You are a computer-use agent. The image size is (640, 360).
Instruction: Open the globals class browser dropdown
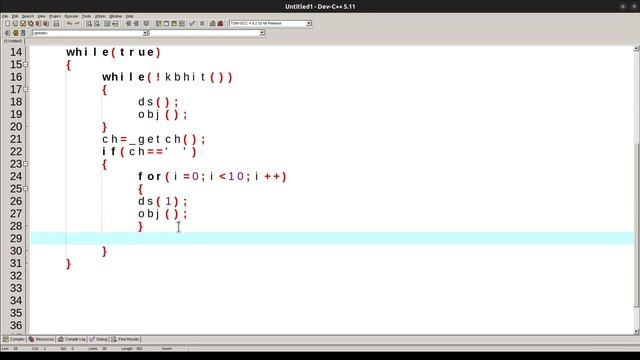(x=145, y=33)
